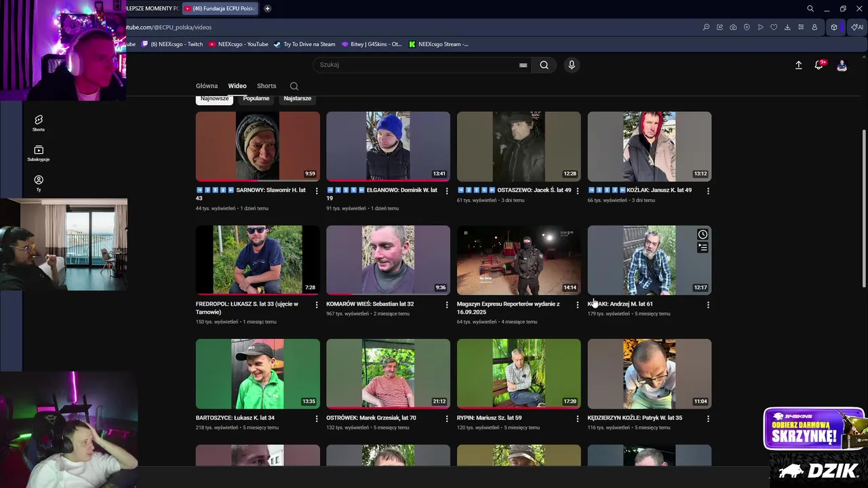This screenshot has height=488, width=868.
Task: Open Subskrypcje in the YouTube sidebar
Action: coord(39,153)
